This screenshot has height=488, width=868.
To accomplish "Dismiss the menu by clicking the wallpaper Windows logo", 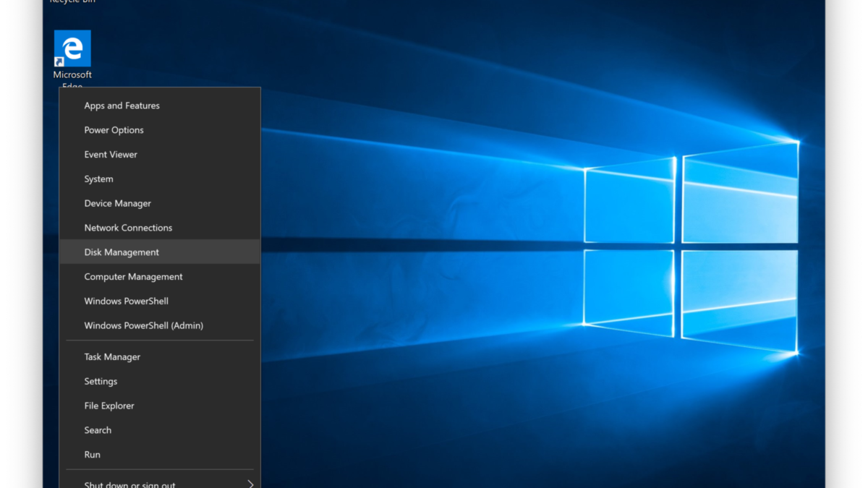I will coord(691,246).
